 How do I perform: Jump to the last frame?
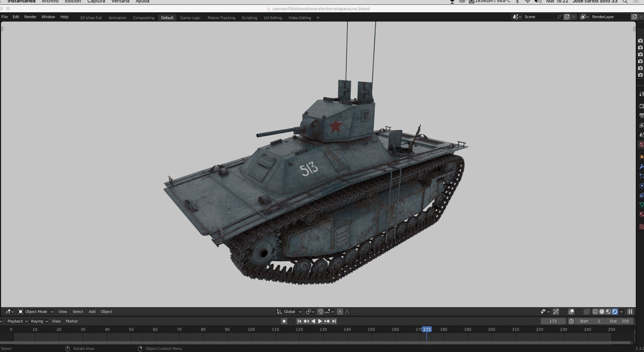pyautogui.click(x=334, y=321)
